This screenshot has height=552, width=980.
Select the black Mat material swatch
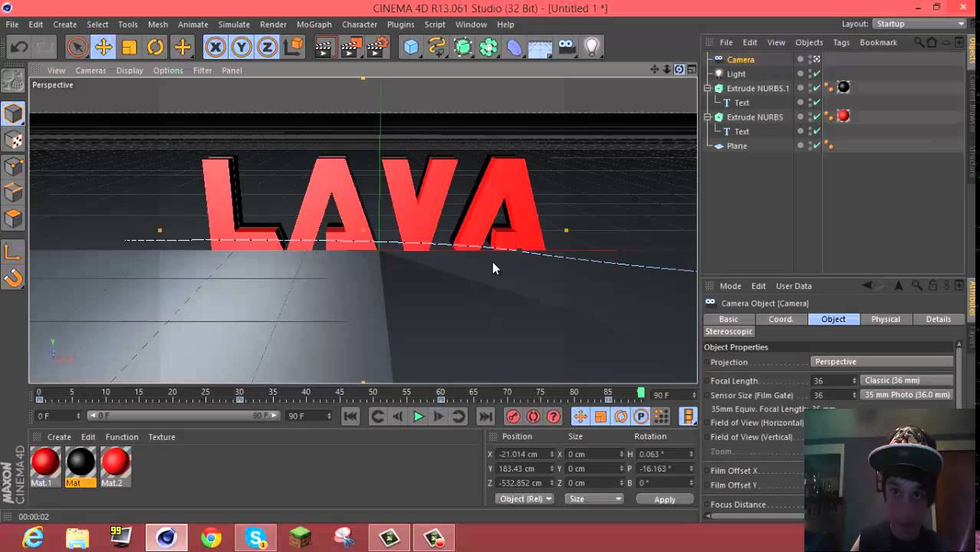(81, 462)
